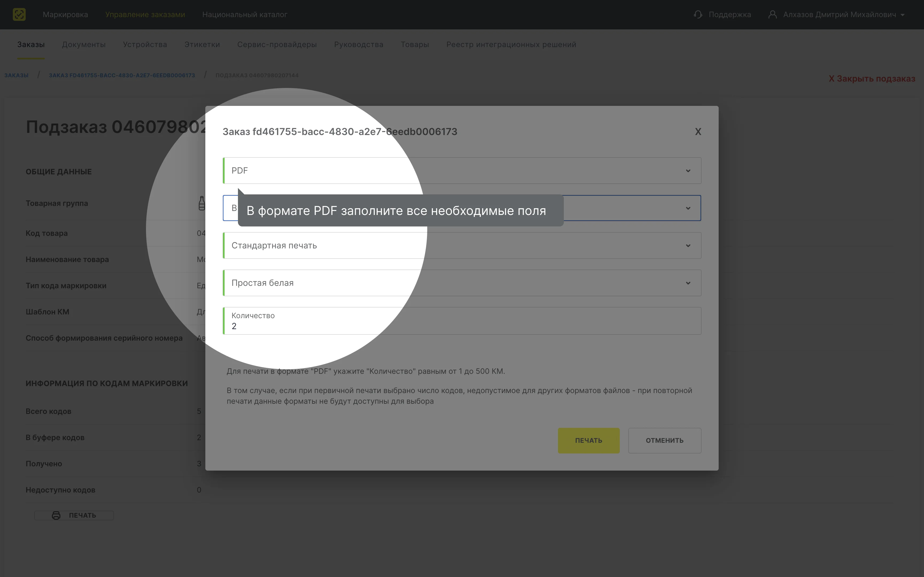Click the dialog title Заказ fd461755
This screenshot has width=924, height=577.
tap(340, 132)
